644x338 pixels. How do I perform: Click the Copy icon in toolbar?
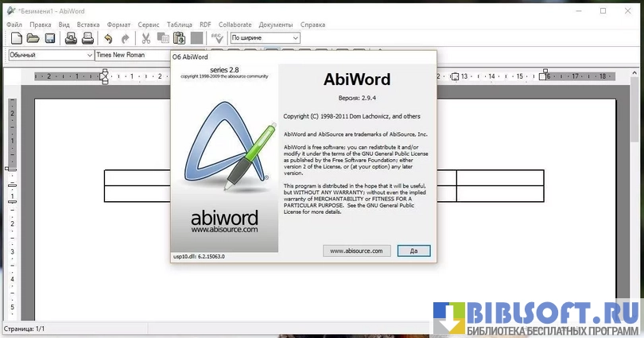click(x=163, y=38)
